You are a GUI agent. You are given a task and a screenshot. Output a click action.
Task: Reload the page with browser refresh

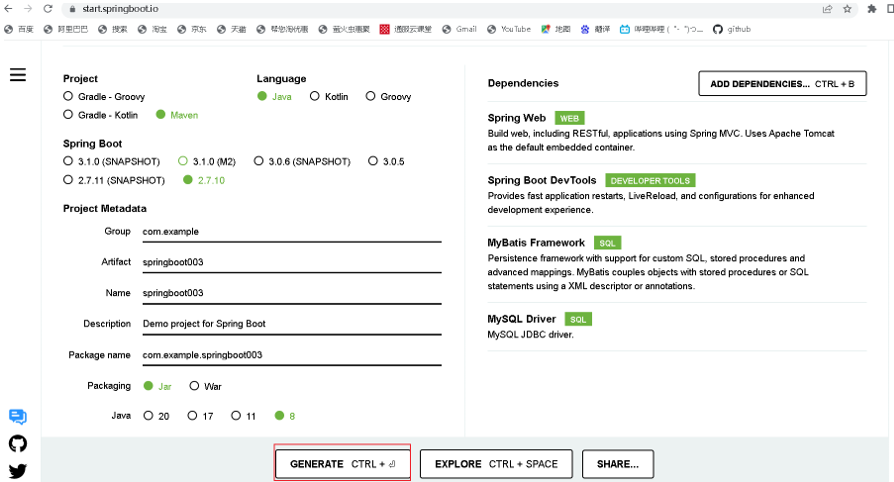tap(48, 9)
